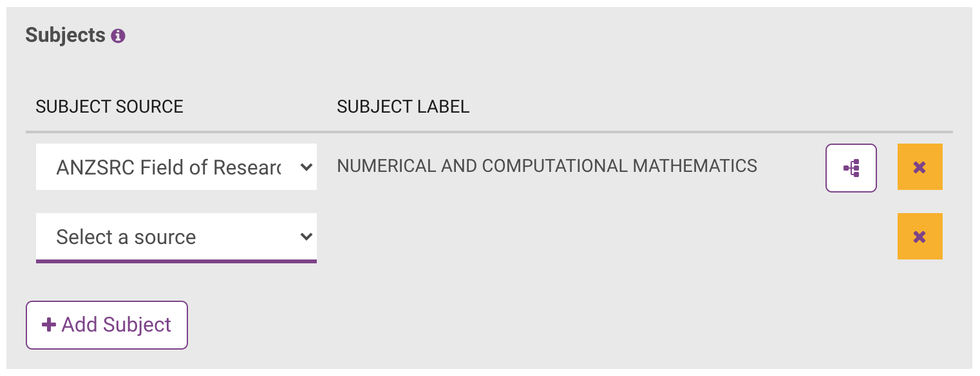Open the ANZSRC Field of Research dropdown
Viewport: 980px width, 376px height.
click(x=176, y=167)
